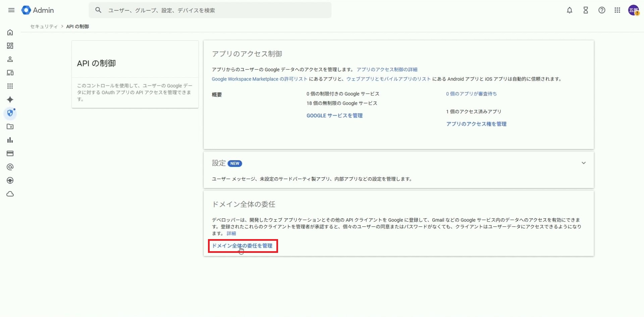The image size is (644, 317).
Task: Open the help question mark icon
Action: tap(602, 10)
